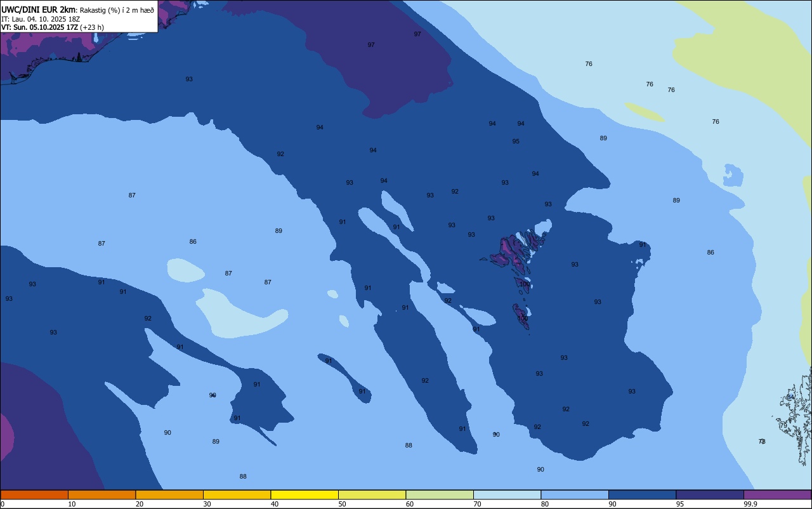Click the "VT: Sun. 05.10.2025 17Z" line
This screenshot has height=509, width=812.
pyautogui.click(x=39, y=27)
